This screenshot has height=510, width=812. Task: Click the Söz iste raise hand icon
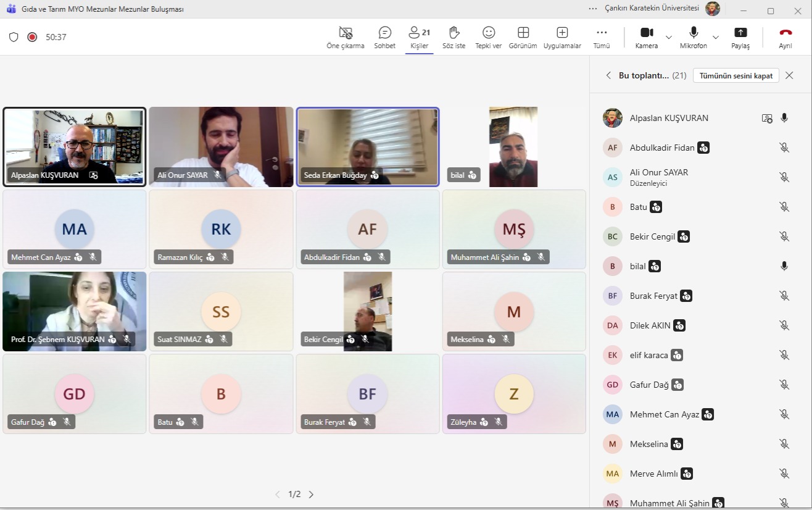[454, 37]
